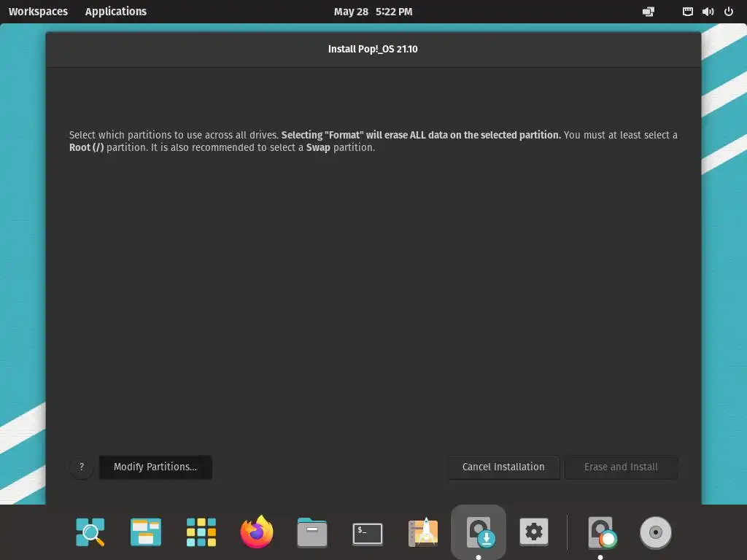Open the Applications grid dock icon
The image size is (747, 560).
[201, 532]
